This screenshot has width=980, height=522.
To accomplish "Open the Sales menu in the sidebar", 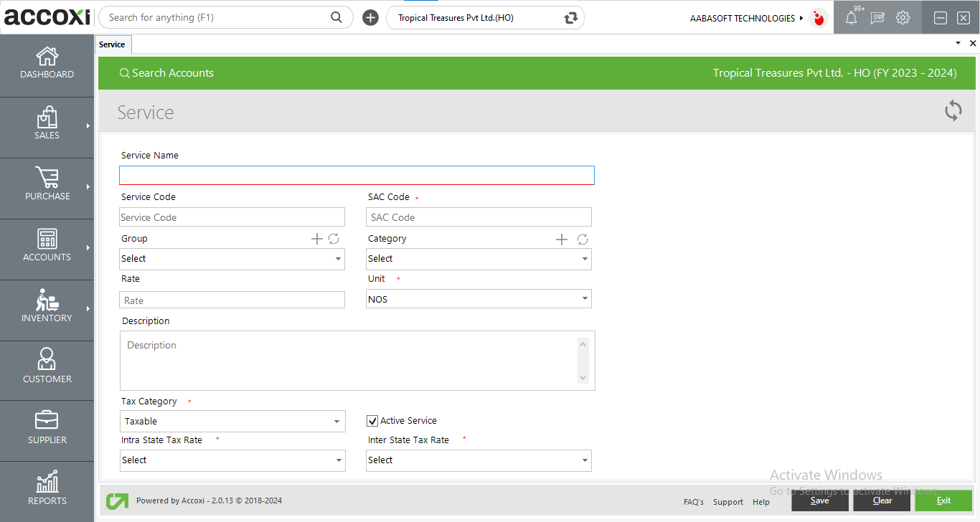I will [x=47, y=124].
